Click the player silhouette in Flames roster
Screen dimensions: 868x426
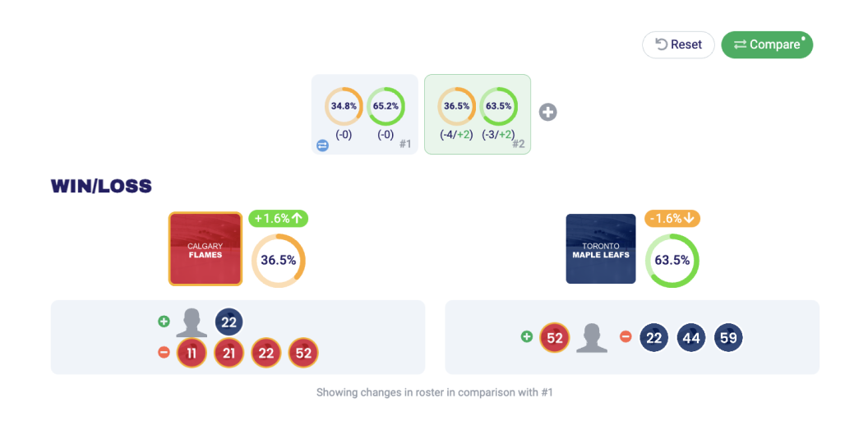(x=192, y=322)
